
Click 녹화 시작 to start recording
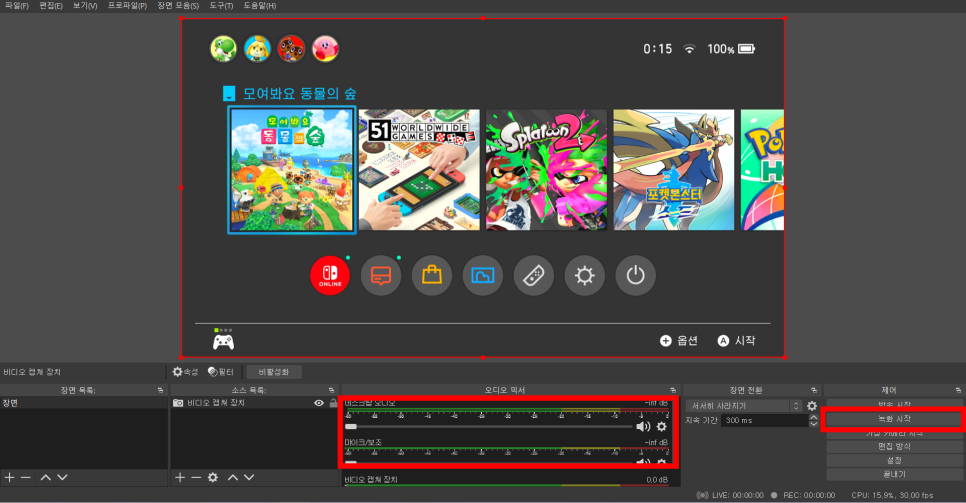coord(894,419)
